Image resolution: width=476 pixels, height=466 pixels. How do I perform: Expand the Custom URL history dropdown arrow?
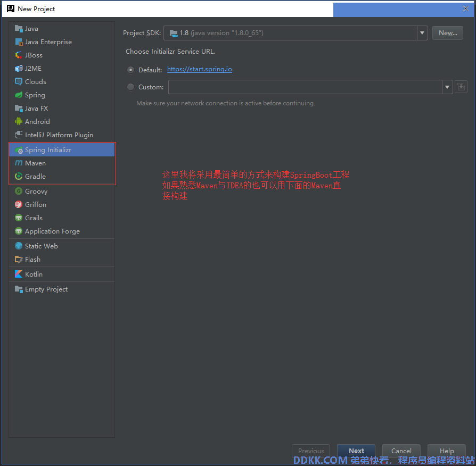click(x=447, y=87)
